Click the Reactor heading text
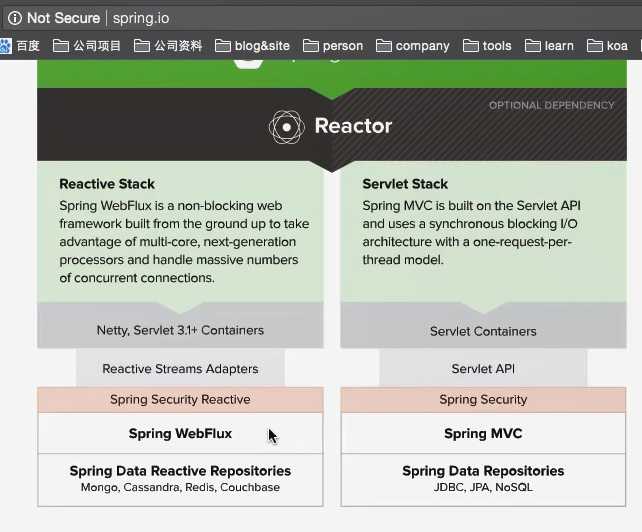Viewport: 642px width, 532px height. point(353,126)
